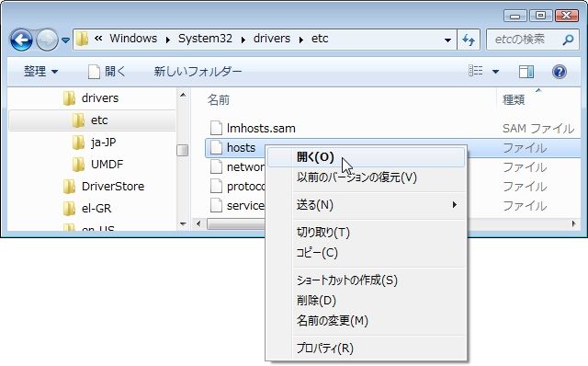Click the greyed Forward navigation arrow

(47, 40)
